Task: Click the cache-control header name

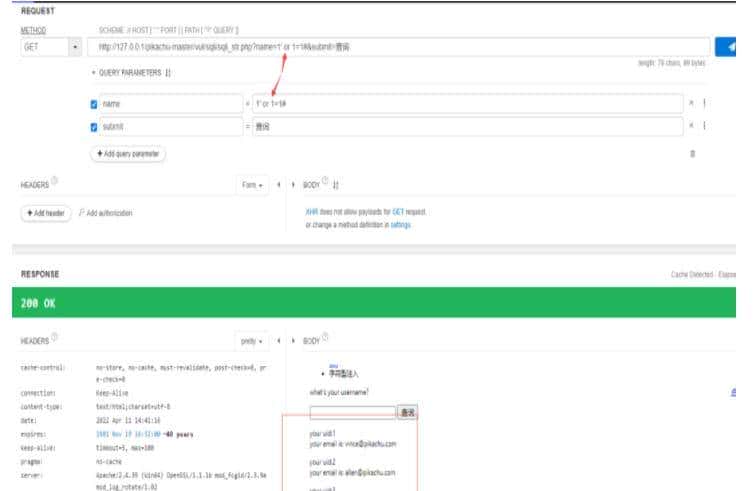Action: coord(42,368)
